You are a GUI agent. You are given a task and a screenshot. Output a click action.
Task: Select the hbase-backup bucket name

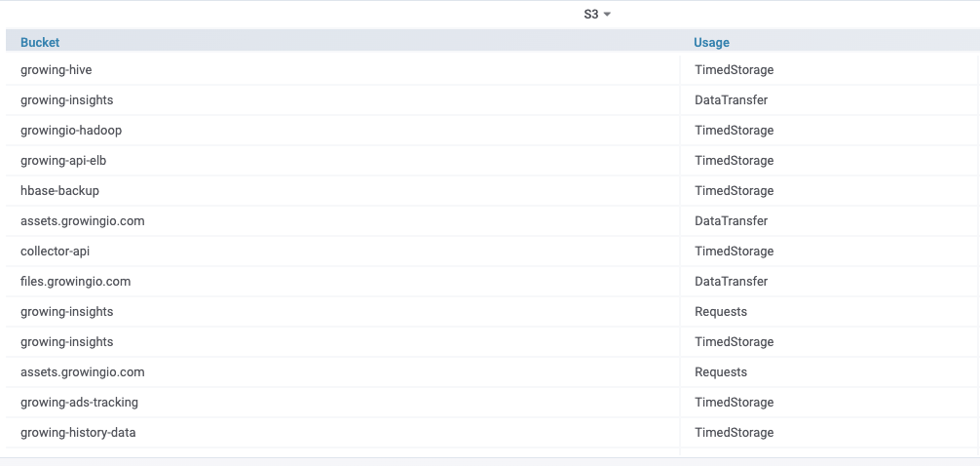point(60,191)
